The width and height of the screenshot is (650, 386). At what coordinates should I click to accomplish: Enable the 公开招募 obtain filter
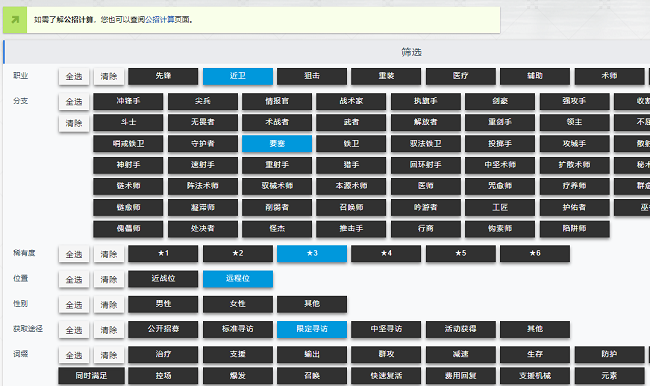point(163,330)
